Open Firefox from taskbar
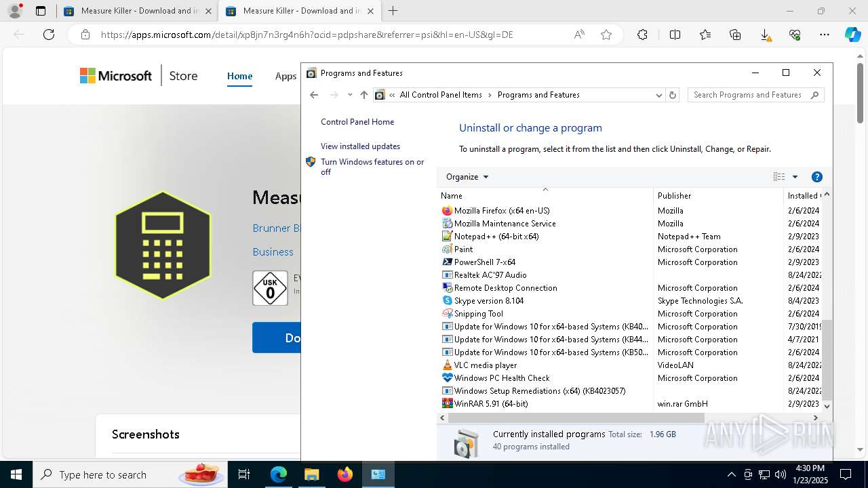This screenshot has height=488, width=868. (345, 474)
